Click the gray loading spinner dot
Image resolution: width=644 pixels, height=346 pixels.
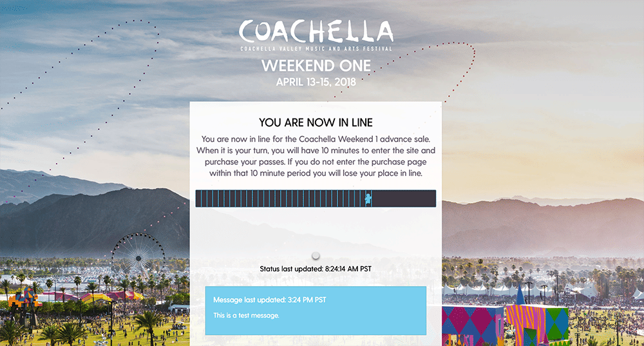316,256
